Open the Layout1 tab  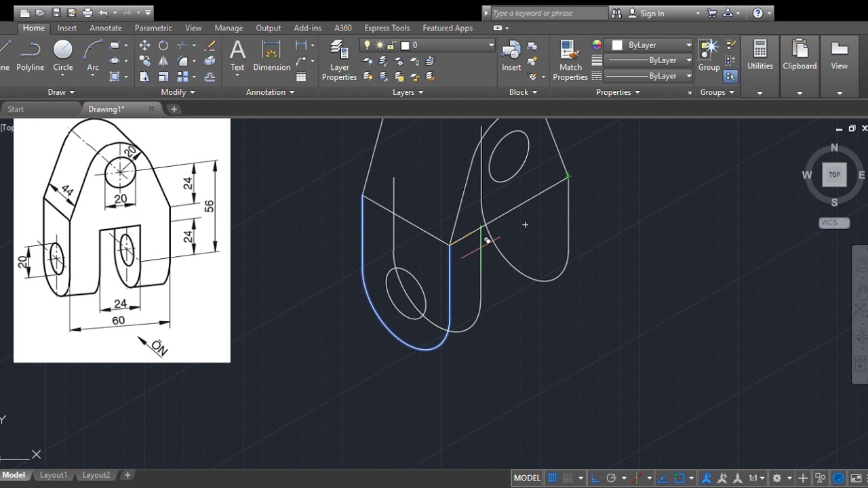(54, 475)
